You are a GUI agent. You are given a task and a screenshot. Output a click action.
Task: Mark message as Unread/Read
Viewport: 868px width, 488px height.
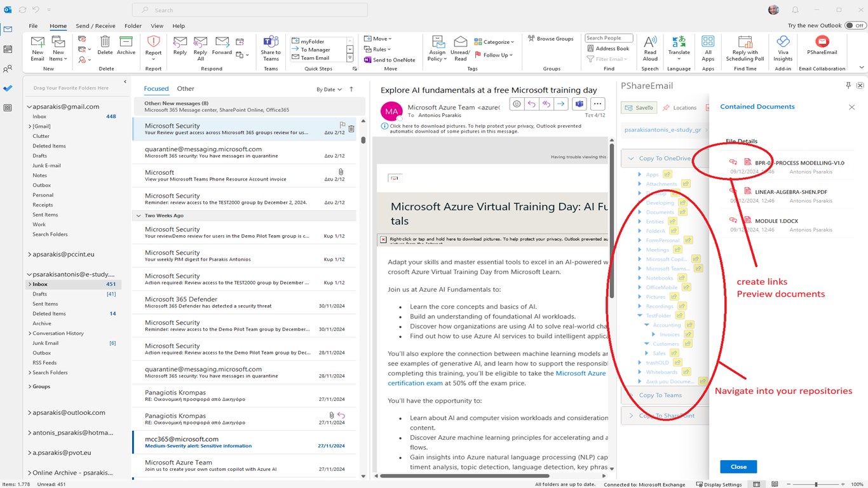(x=460, y=48)
